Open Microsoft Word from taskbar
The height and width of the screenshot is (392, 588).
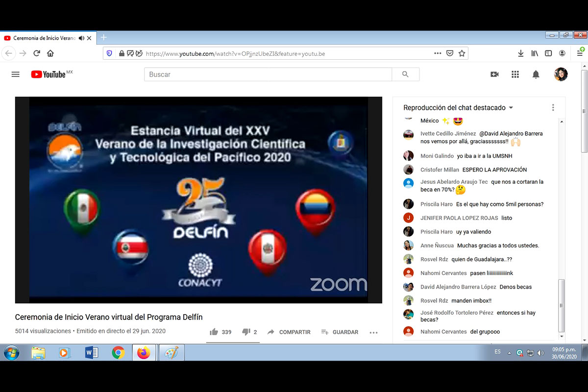(x=91, y=353)
